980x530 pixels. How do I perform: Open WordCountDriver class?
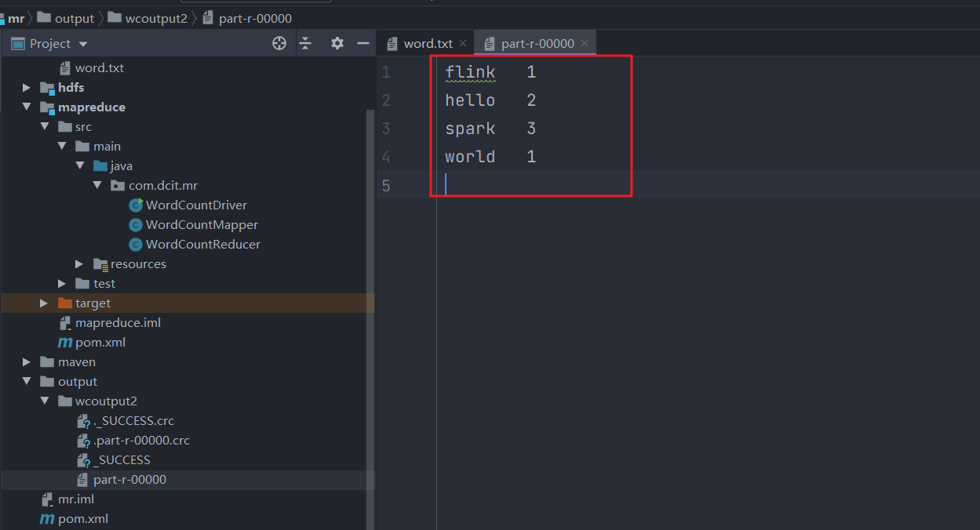click(x=196, y=205)
